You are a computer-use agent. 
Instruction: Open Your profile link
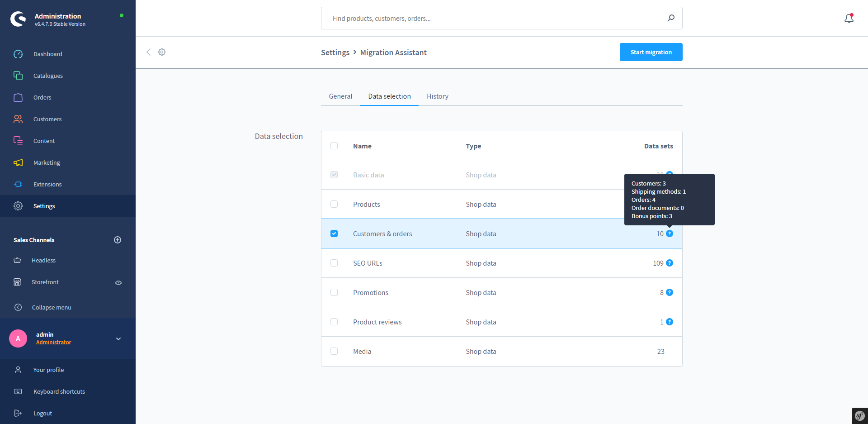[48, 370]
